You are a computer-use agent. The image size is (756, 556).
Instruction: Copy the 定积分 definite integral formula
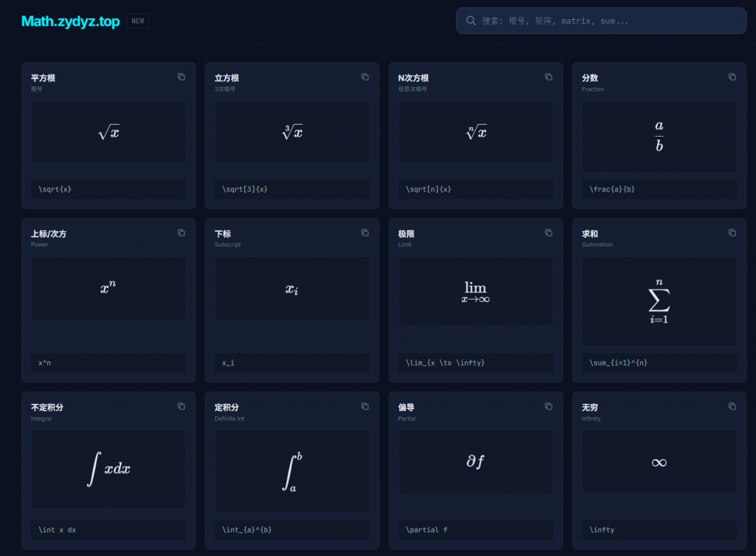[x=365, y=406]
